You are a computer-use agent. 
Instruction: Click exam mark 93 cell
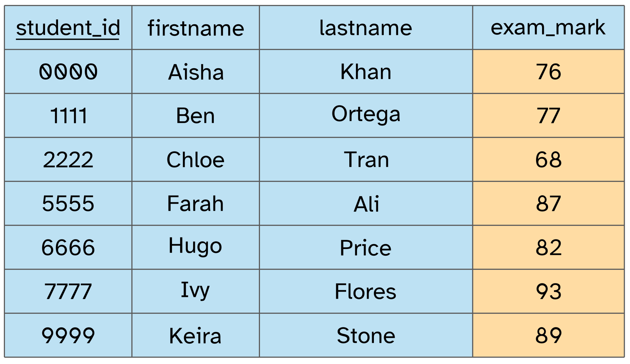548,291
